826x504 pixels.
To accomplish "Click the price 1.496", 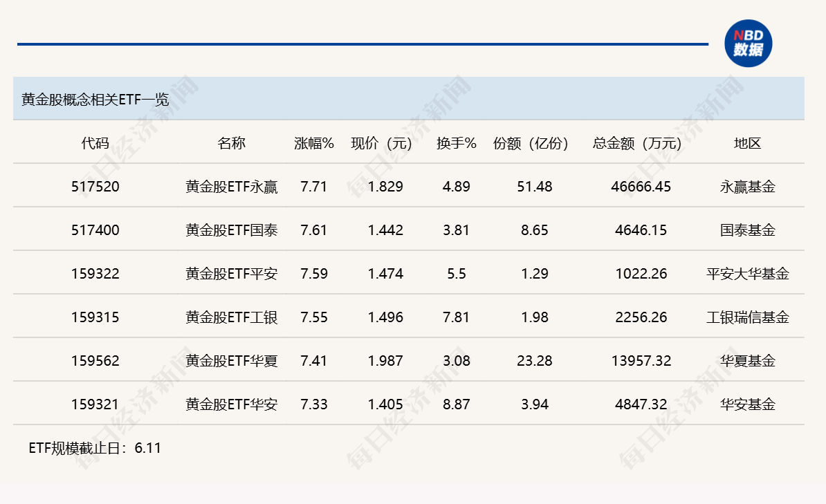I will (x=385, y=317).
